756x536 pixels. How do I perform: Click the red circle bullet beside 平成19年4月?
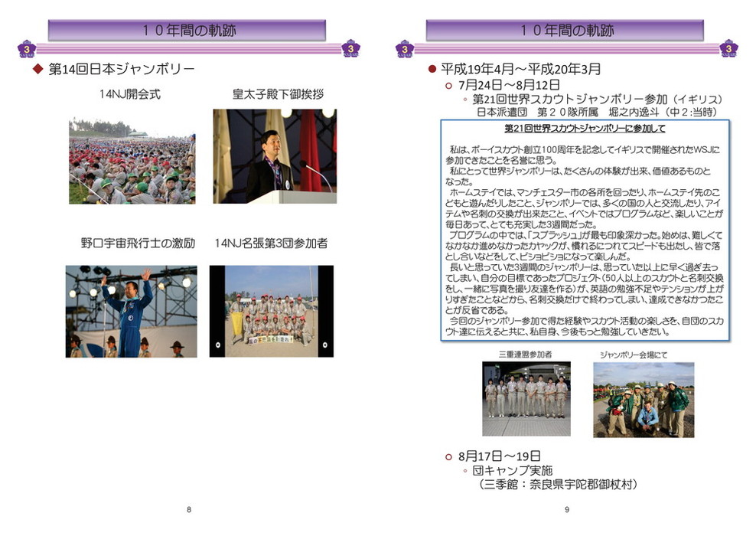point(432,69)
